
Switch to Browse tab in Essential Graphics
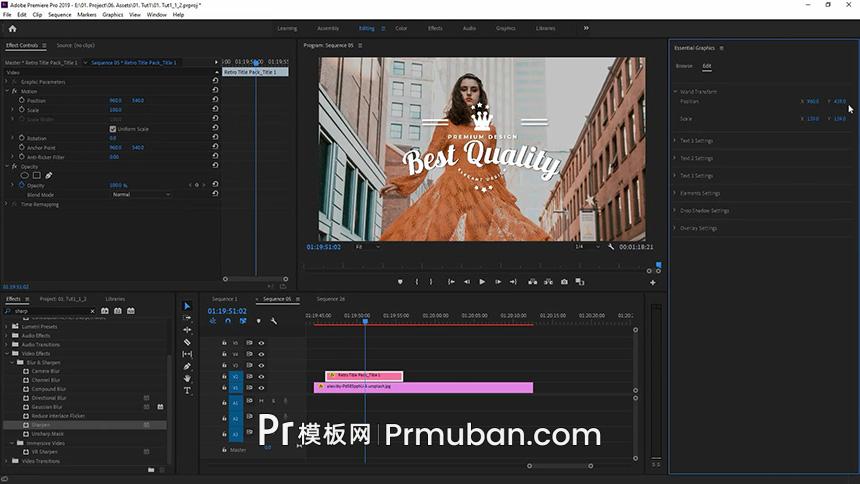(684, 66)
